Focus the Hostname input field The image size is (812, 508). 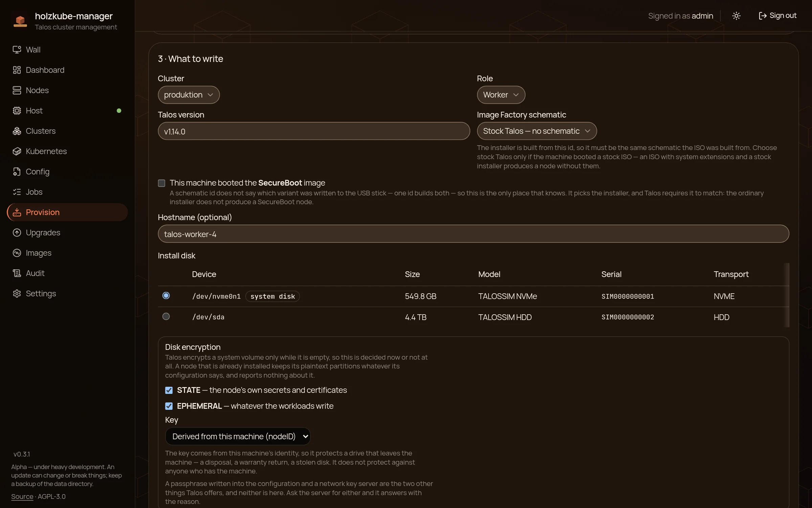tap(473, 234)
